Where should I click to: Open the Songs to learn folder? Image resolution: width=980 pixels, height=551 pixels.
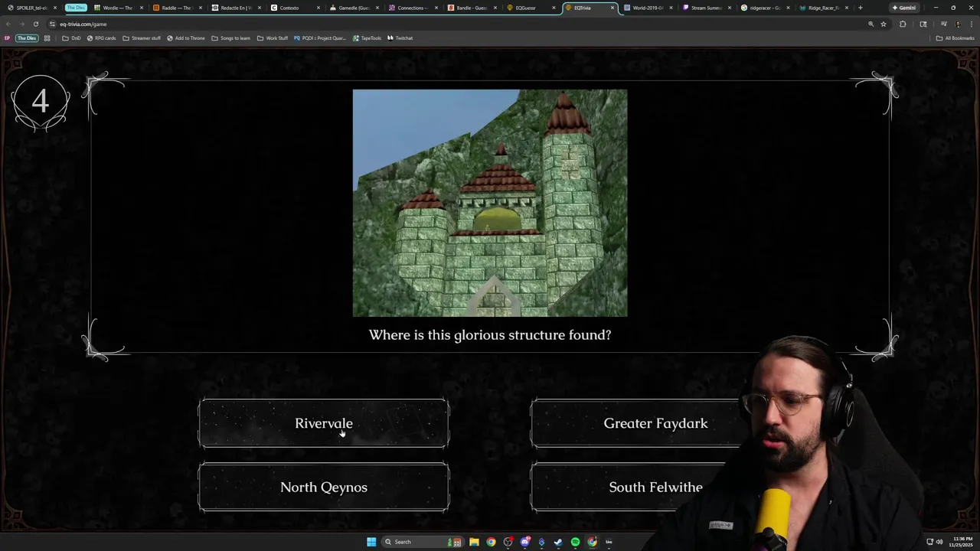(x=230, y=38)
